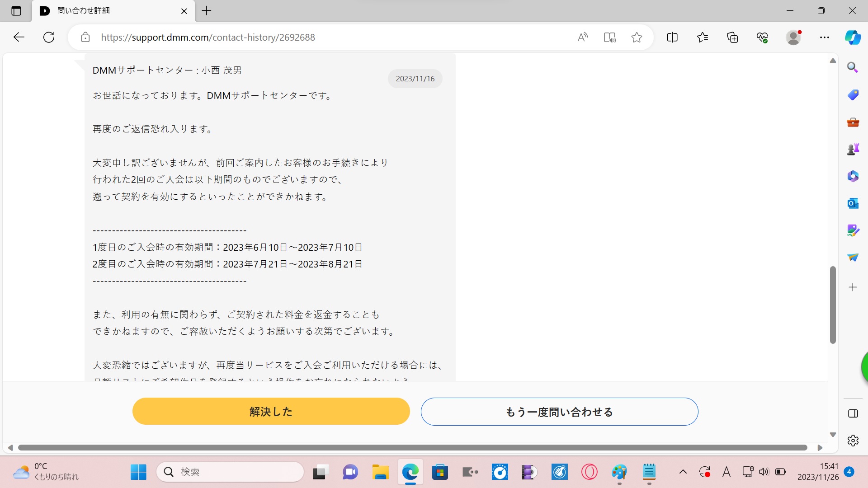Open the Favorites list
868x488 pixels.
click(x=703, y=38)
